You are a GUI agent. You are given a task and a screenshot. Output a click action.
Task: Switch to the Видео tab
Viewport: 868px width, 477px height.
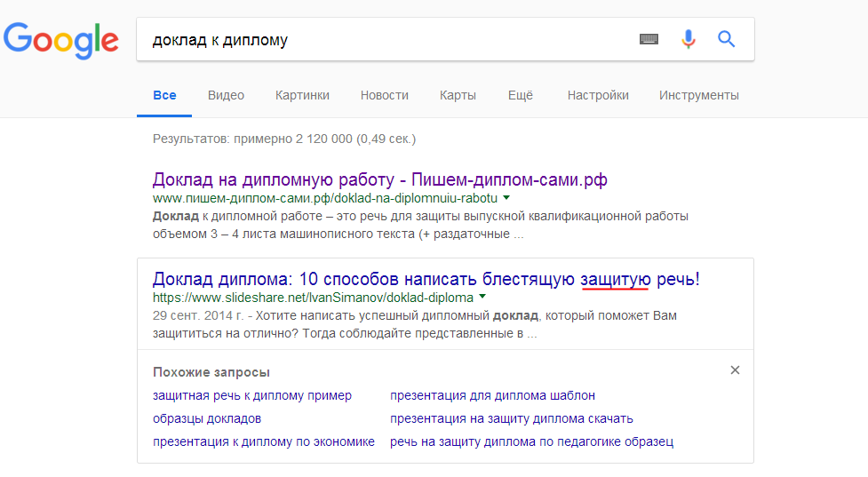pos(226,96)
